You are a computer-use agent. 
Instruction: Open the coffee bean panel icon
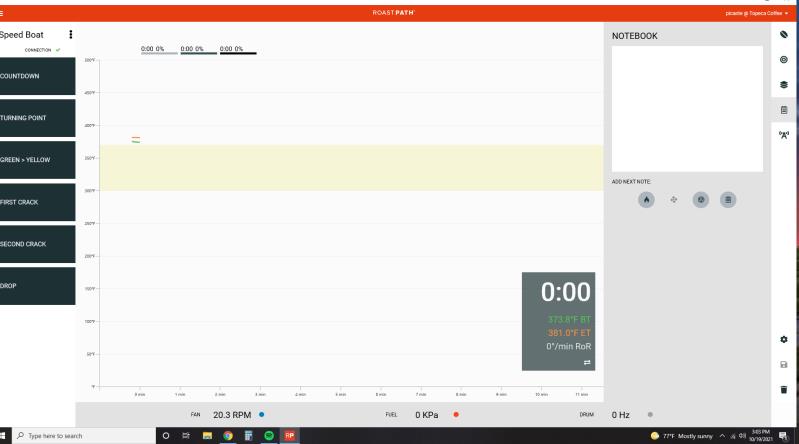coord(783,35)
